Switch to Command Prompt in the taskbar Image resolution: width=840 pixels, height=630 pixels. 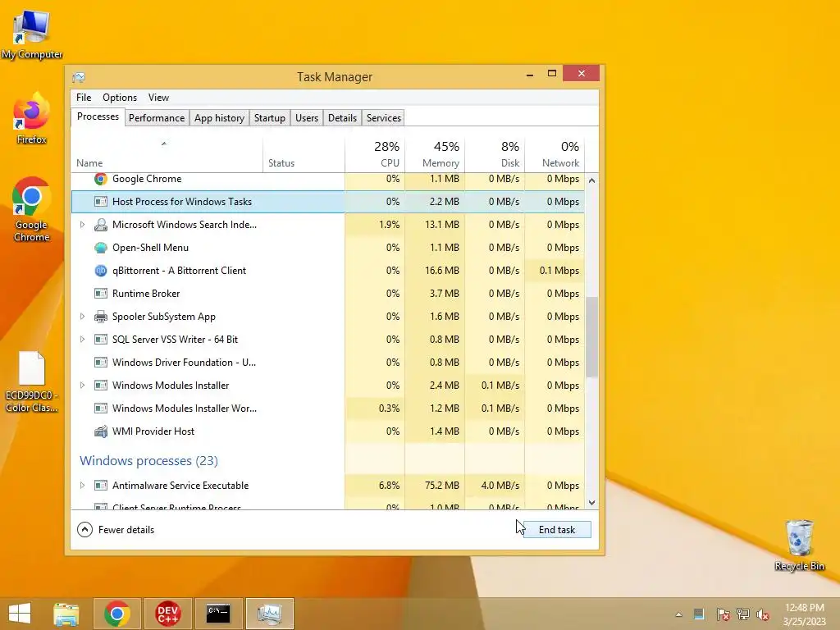click(x=218, y=614)
